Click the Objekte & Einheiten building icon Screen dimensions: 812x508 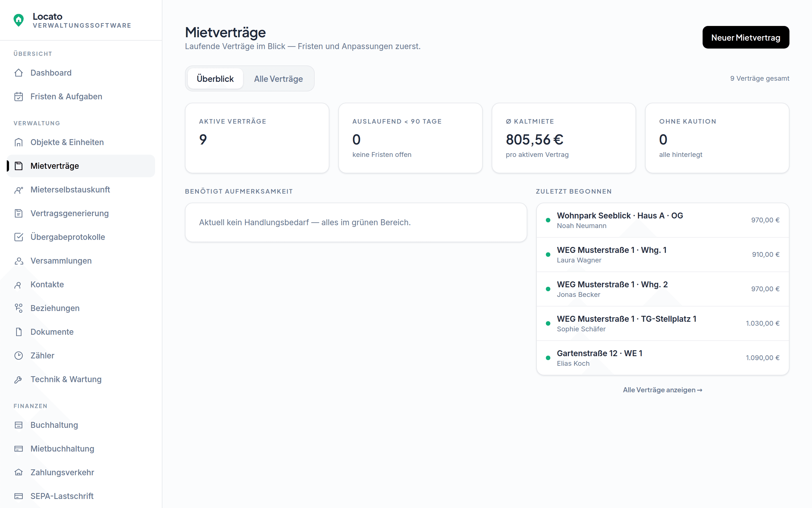coord(18,142)
